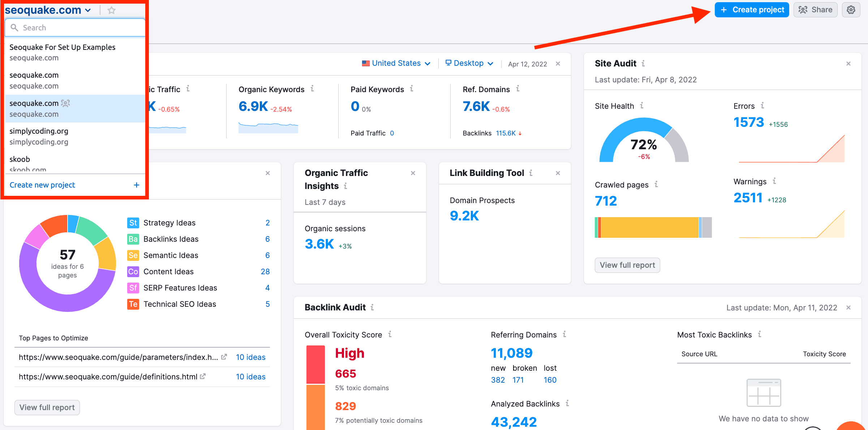Click the plus icon beside Create new project
Viewport: 868px width, 430px height.
pyautogui.click(x=136, y=185)
